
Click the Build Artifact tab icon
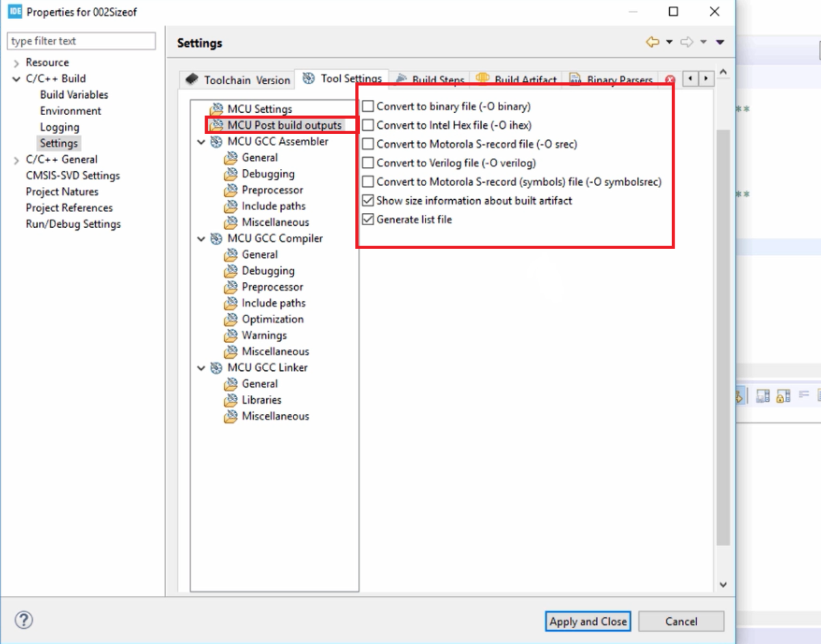(x=483, y=79)
